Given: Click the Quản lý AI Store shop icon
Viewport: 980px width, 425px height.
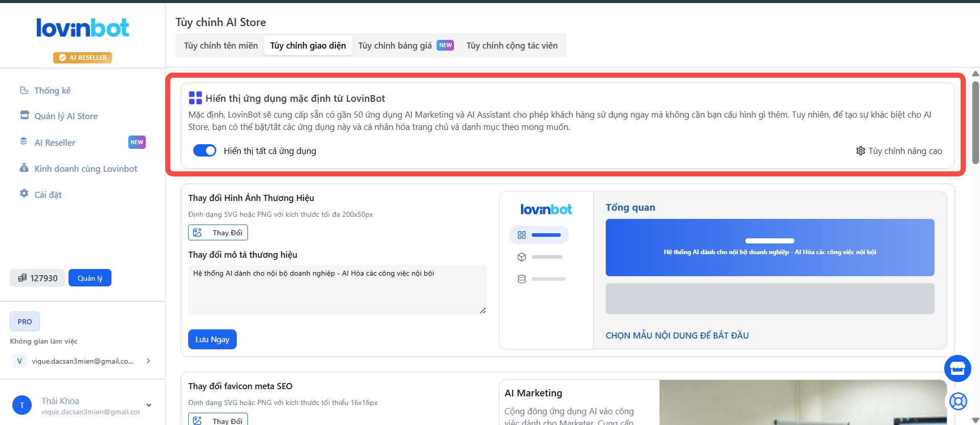Looking at the screenshot, I should [x=24, y=115].
